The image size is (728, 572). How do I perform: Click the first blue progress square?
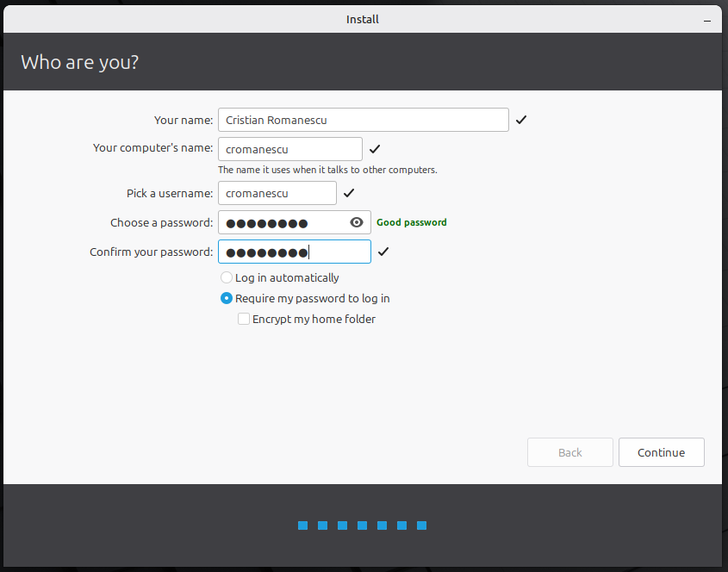tap(303, 525)
